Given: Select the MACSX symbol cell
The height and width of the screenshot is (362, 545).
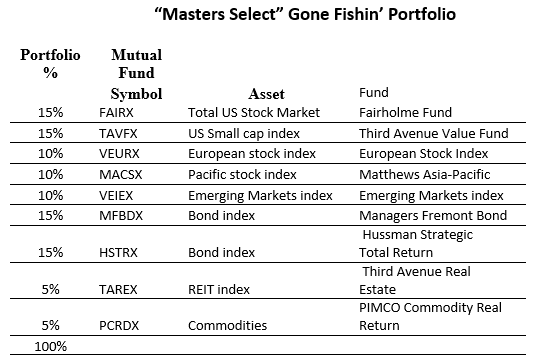Looking at the screenshot, I should pos(121,175).
